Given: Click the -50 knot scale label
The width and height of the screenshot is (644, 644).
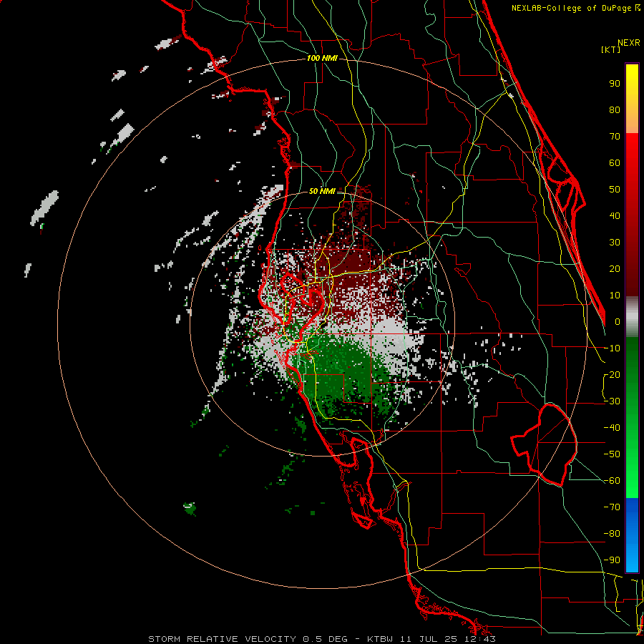Looking at the screenshot, I should tap(612, 454).
